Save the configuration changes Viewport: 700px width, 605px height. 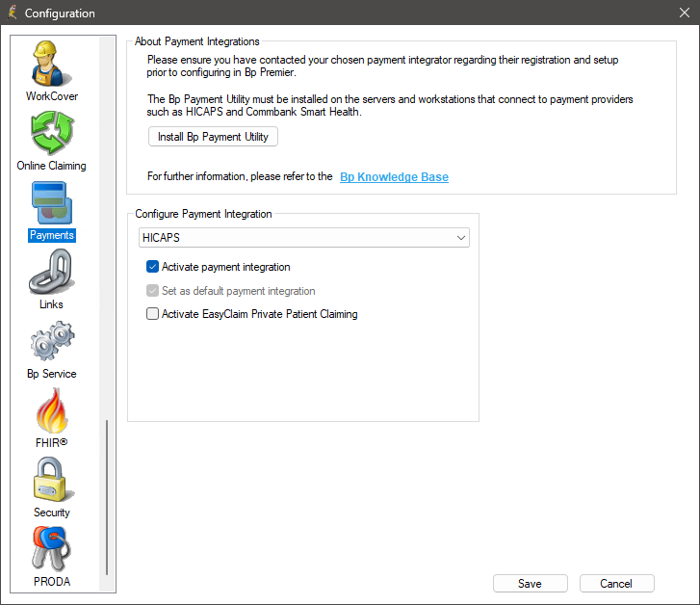pos(530,584)
